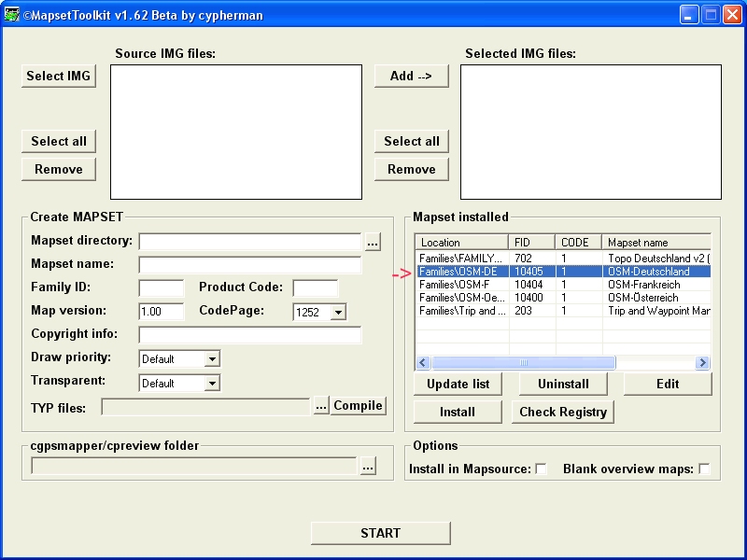Select the OSM-Deutschland mapset row
The image size is (747, 560).
tap(563, 272)
